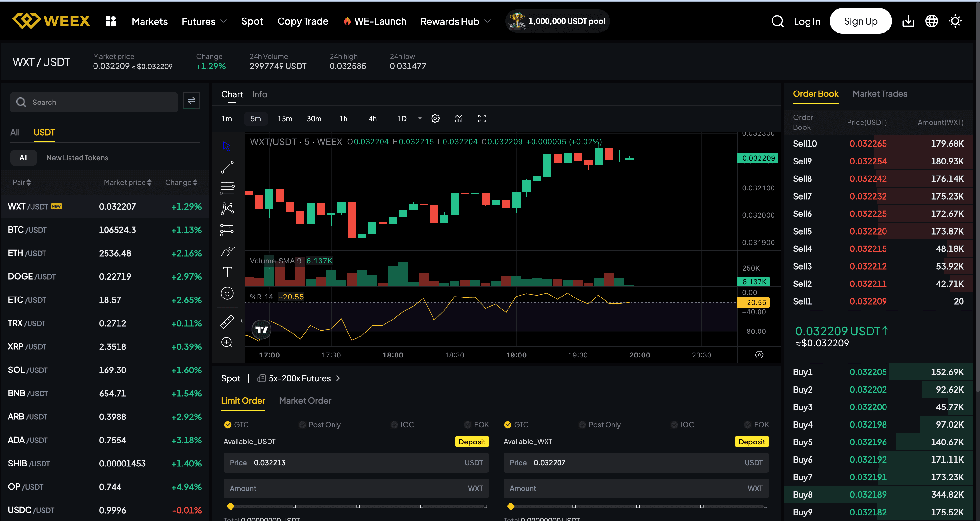
Task: Click the search magnifier in header
Action: (x=778, y=21)
